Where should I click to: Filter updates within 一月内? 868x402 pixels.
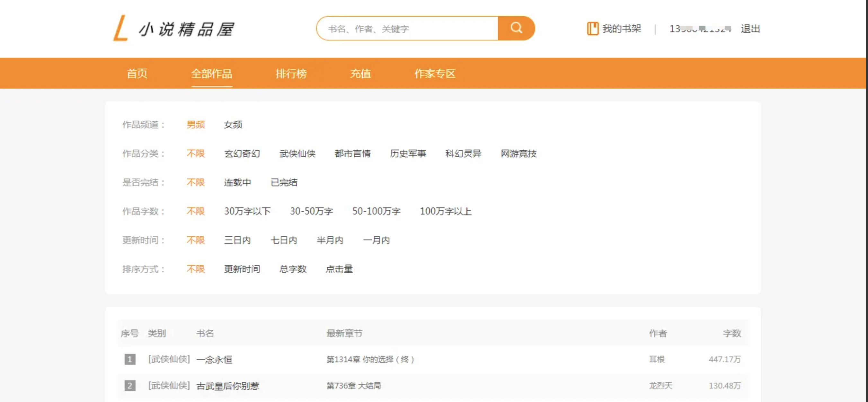[x=376, y=240]
